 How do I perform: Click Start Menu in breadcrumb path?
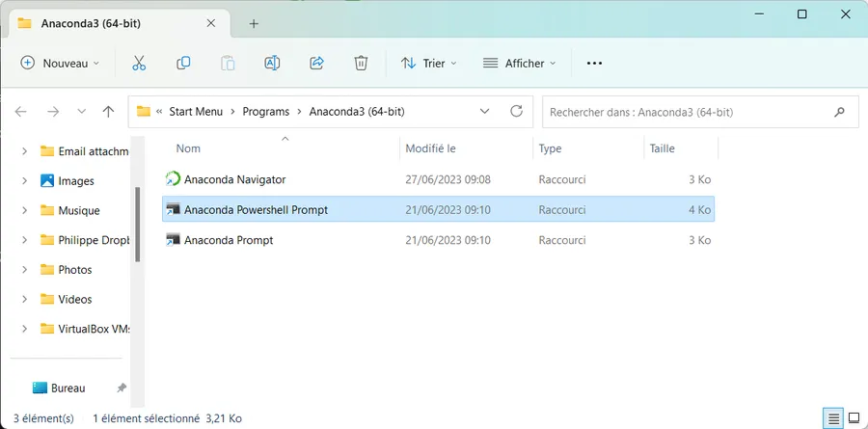pyautogui.click(x=196, y=112)
